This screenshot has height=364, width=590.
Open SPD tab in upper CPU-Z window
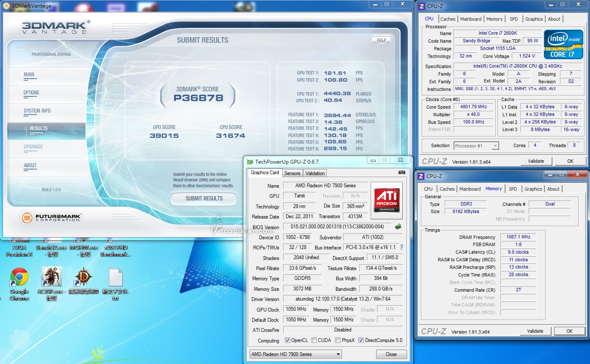[514, 19]
